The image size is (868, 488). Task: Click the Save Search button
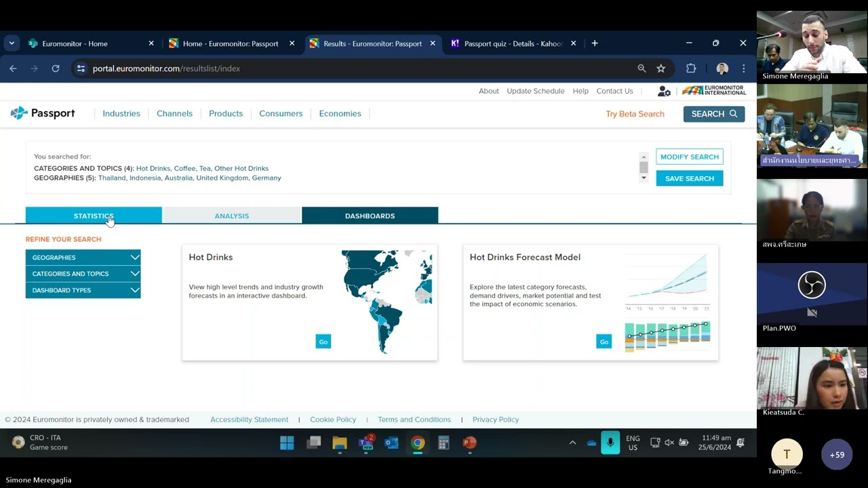(689, 178)
